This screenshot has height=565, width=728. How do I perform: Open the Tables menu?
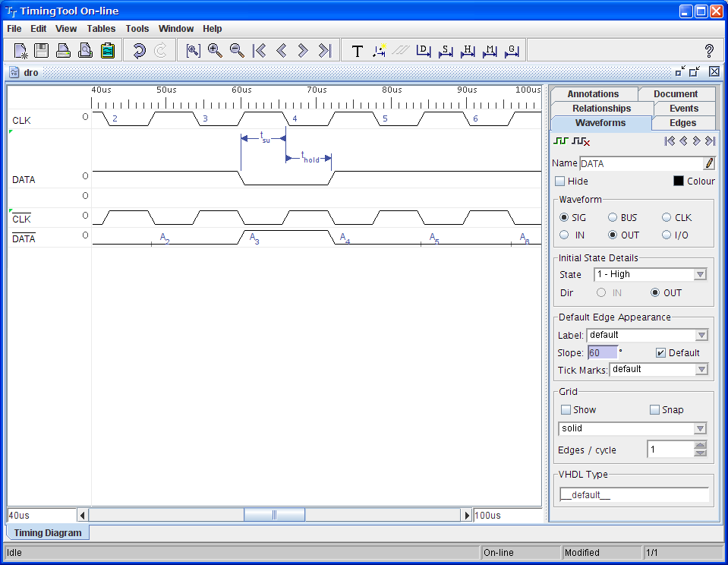[x=101, y=29]
